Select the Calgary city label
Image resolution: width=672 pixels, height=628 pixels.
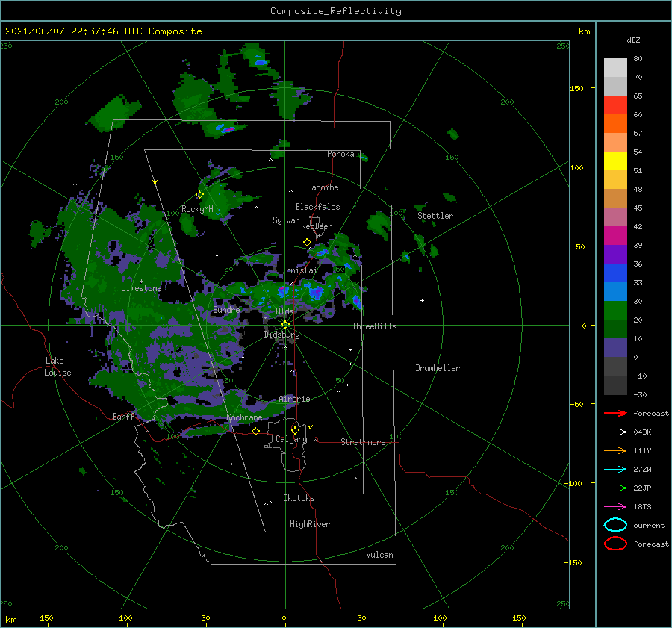[x=291, y=439]
